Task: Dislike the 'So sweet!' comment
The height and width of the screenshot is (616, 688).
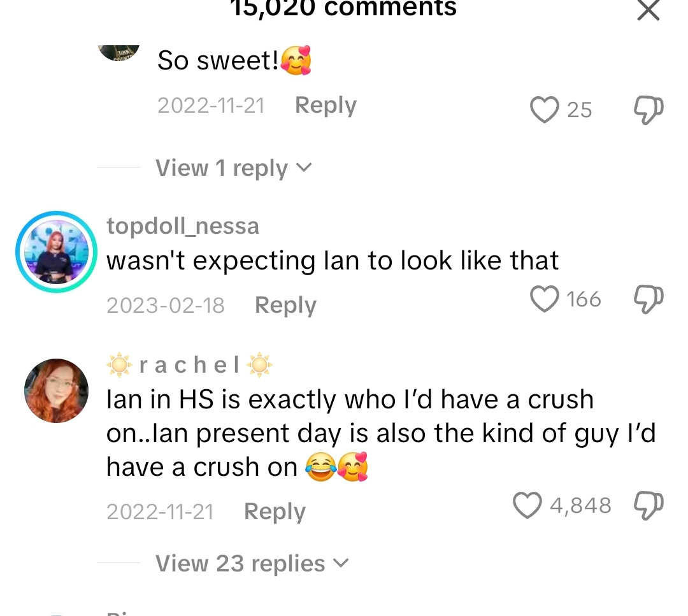Action: (649, 110)
